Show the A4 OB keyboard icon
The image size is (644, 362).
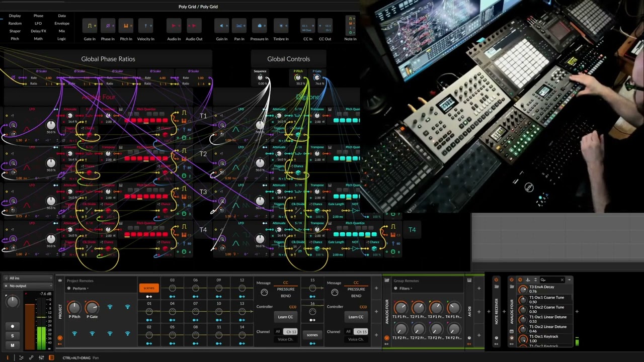[x=469, y=281]
